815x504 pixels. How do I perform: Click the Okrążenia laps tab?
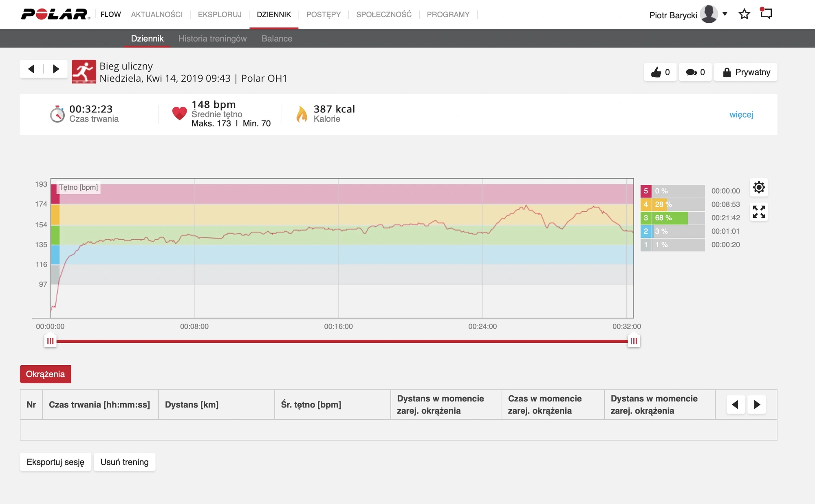click(45, 374)
